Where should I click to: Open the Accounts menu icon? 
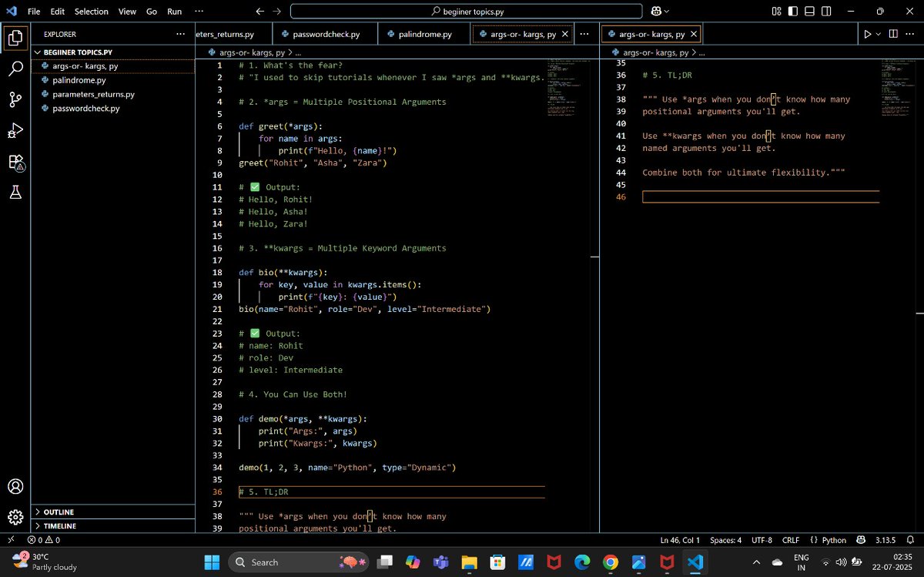click(15, 487)
